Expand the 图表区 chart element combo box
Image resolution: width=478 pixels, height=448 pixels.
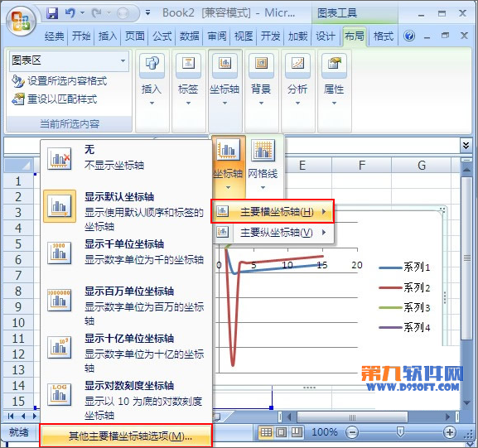coord(123,60)
